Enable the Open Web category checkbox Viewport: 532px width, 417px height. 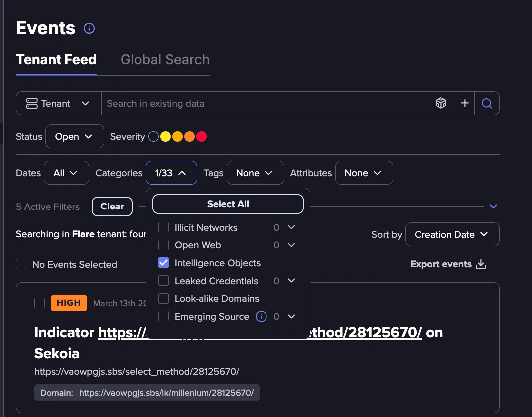pos(164,245)
